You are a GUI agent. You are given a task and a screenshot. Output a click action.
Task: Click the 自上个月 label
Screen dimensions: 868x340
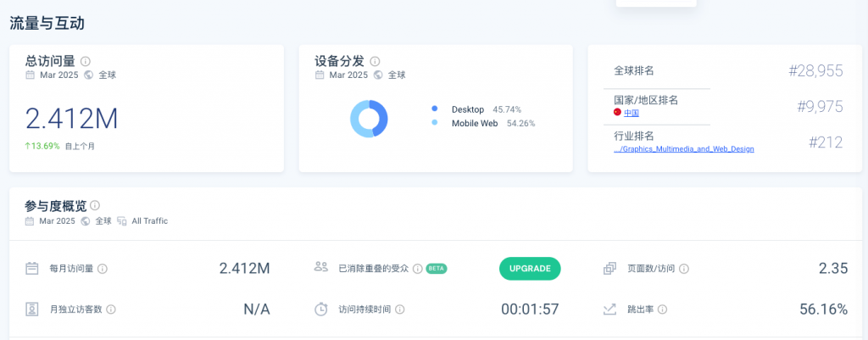pyautogui.click(x=81, y=147)
